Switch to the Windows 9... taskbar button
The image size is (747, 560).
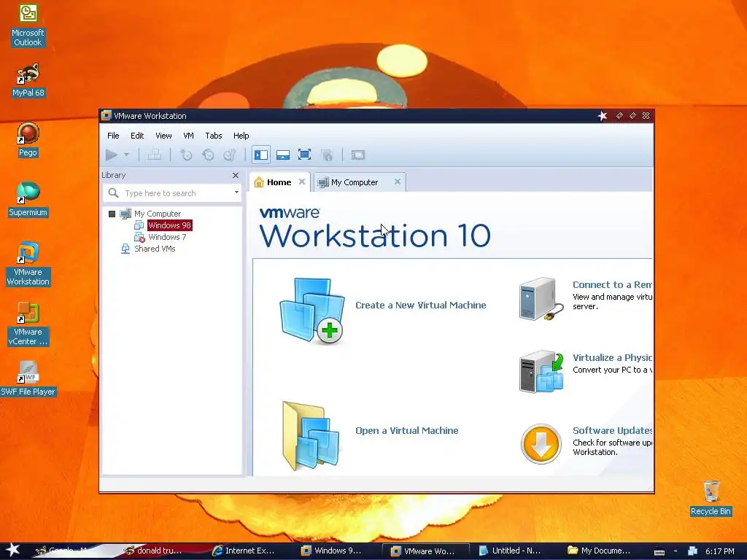pyautogui.click(x=333, y=551)
